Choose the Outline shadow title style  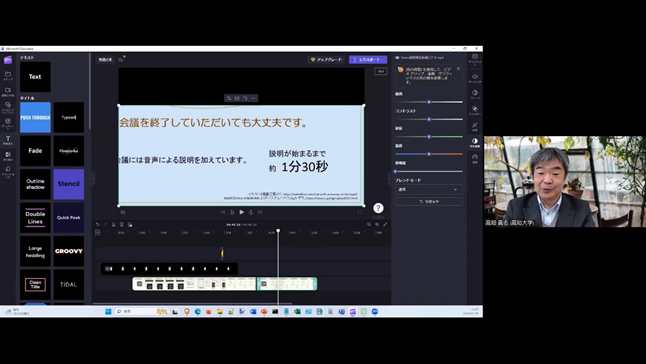pyautogui.click(x=35, y=184)
